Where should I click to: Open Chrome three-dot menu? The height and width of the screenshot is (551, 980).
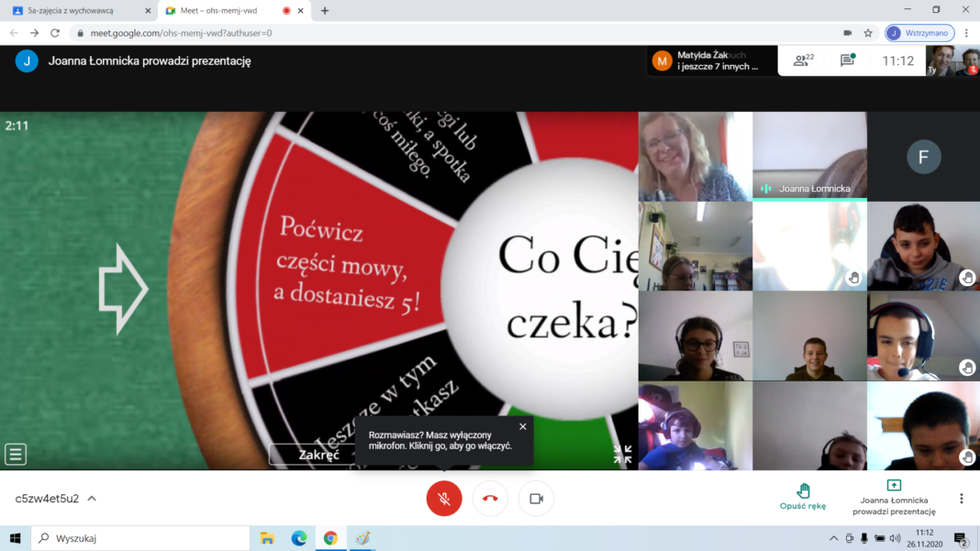pos(967,33)
